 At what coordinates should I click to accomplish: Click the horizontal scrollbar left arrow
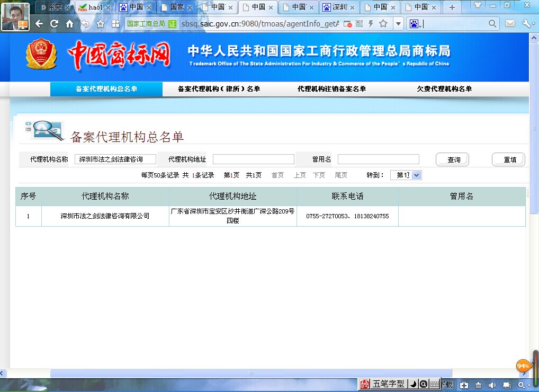tap(3, 373)
